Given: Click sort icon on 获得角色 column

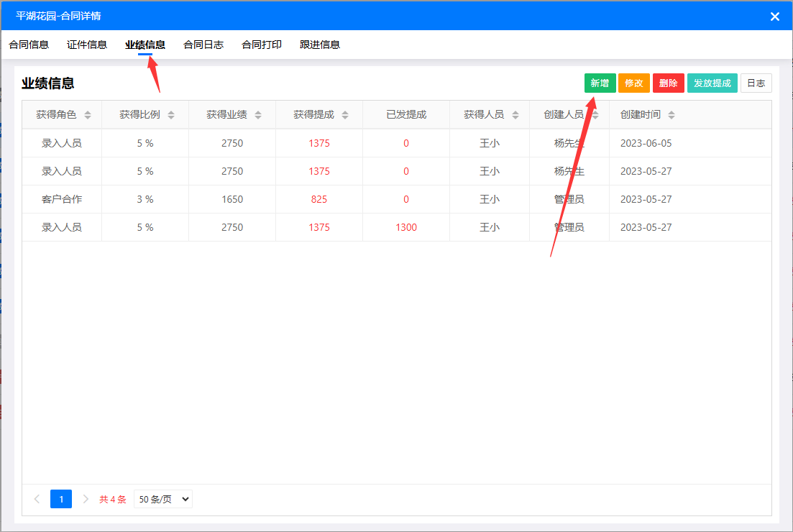Looking at the screenshot, I should click(x=88, y=115).
